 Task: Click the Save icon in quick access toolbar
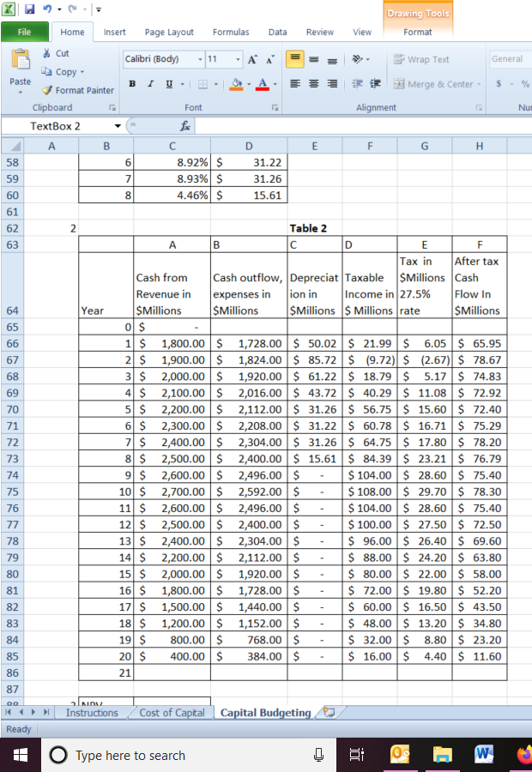(29, 9)
